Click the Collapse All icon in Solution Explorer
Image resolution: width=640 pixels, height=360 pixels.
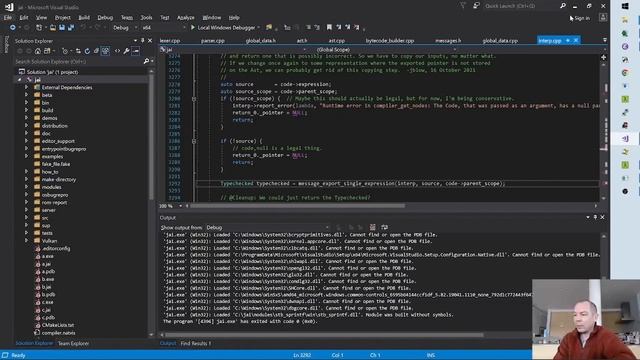(96, 51)
